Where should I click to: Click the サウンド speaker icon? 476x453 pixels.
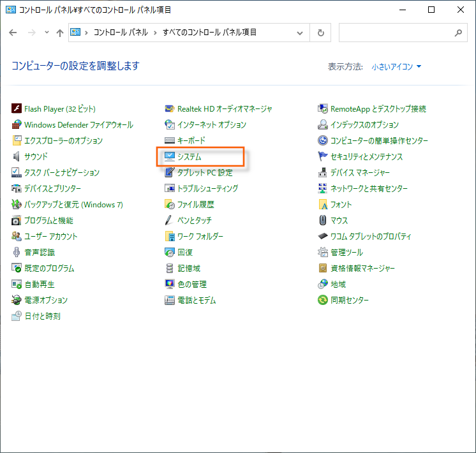point(17,156)
